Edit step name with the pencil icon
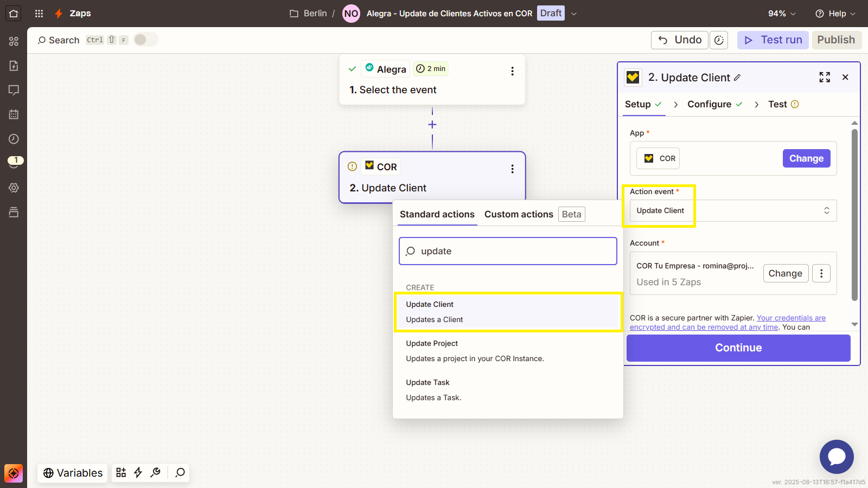Viewport: 868px width, 488px height. 737,78
